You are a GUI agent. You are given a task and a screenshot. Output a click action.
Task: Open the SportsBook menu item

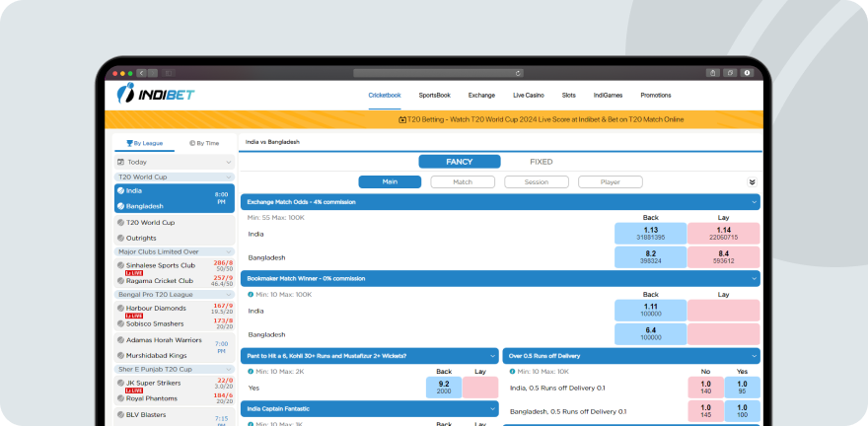point(435,95)
